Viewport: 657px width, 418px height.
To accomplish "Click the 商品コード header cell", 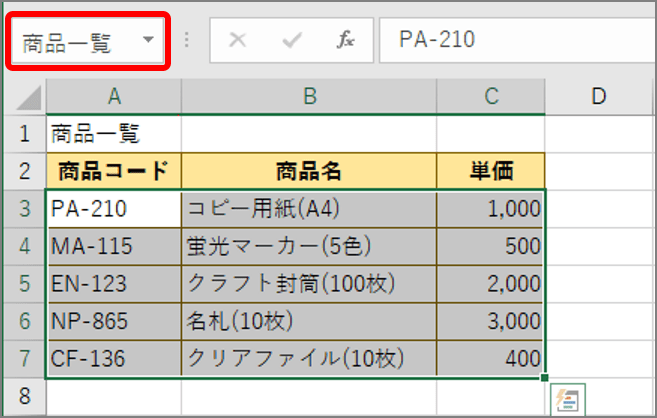I will [x=114, y=171].
